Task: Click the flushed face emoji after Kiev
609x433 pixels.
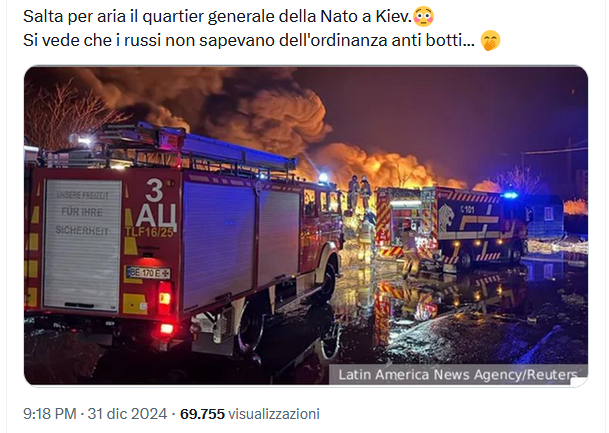Action: [423, 17]
